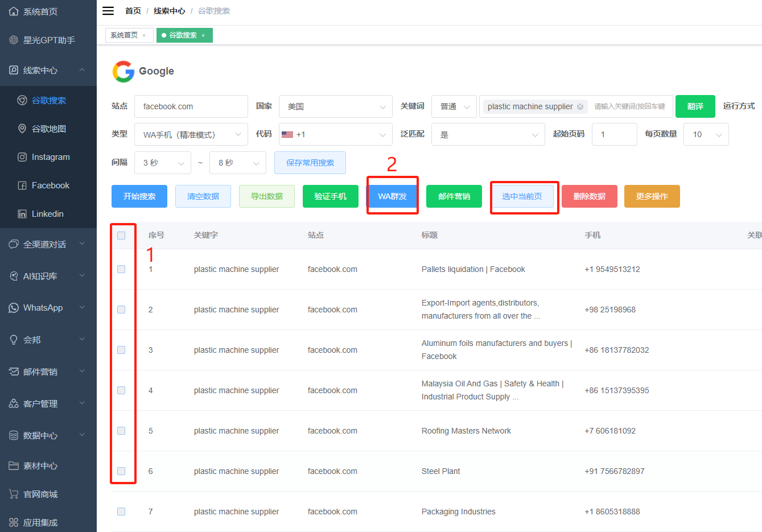
Task: Click 谷歌搜索 in the breadcrumb
Action: 214,11
